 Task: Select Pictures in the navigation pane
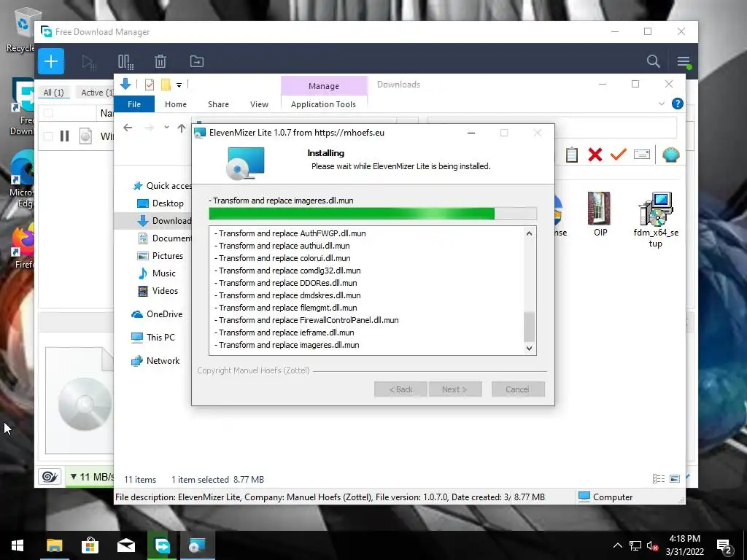[x=160, y=256]
